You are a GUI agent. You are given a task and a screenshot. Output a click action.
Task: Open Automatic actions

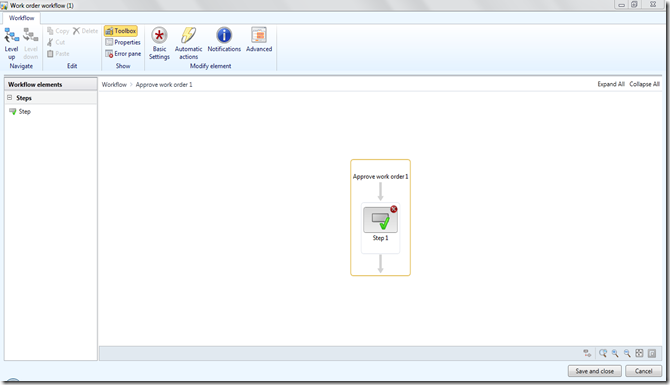tap(188, 43)
